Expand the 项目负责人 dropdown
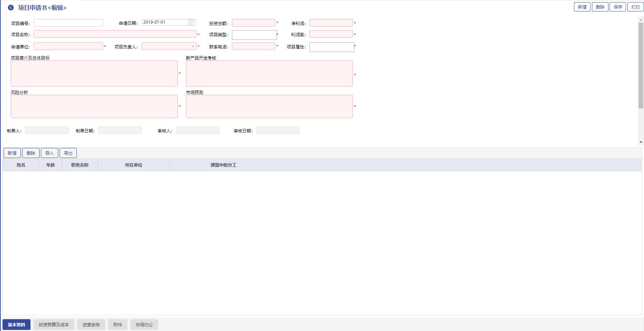 (x=192, y=46)
